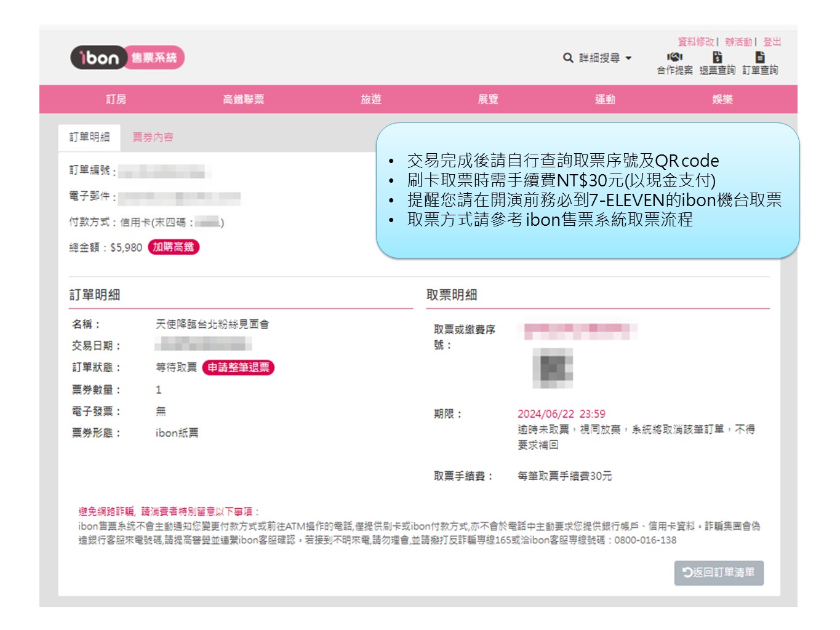The image size is (840, 630).
Task: Open the 合作提案 handshake icon
Action: coord(674,57)
